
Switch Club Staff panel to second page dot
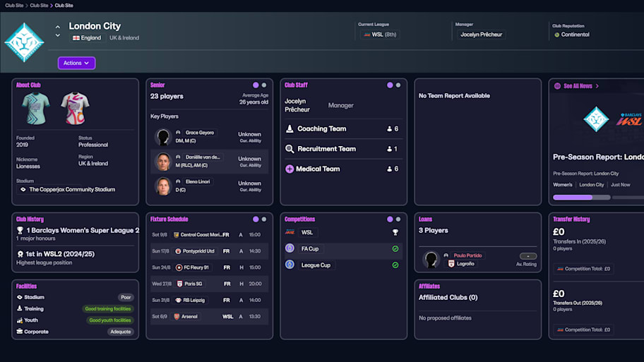pos(398,85)
